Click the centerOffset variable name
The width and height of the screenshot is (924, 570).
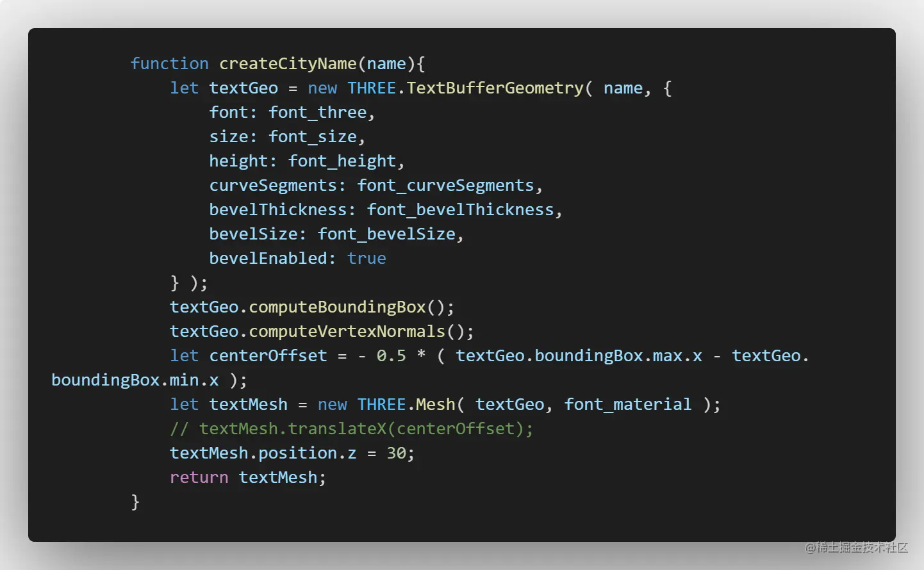[267, 355]
